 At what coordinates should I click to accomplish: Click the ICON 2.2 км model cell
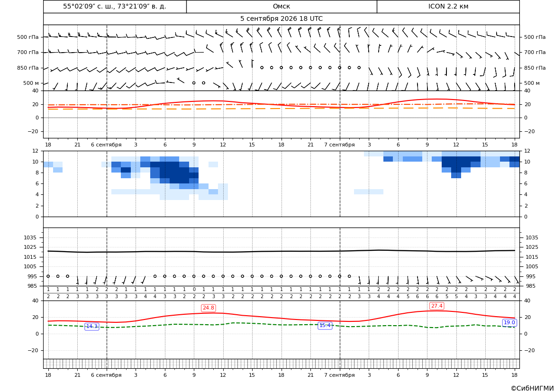point(448,6)
